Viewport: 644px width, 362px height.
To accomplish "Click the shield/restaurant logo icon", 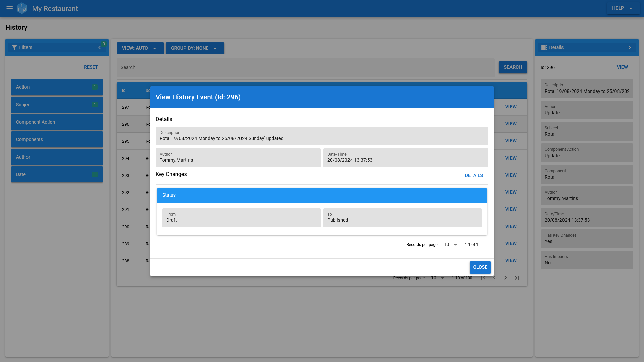I will click(x=22, y=8).
